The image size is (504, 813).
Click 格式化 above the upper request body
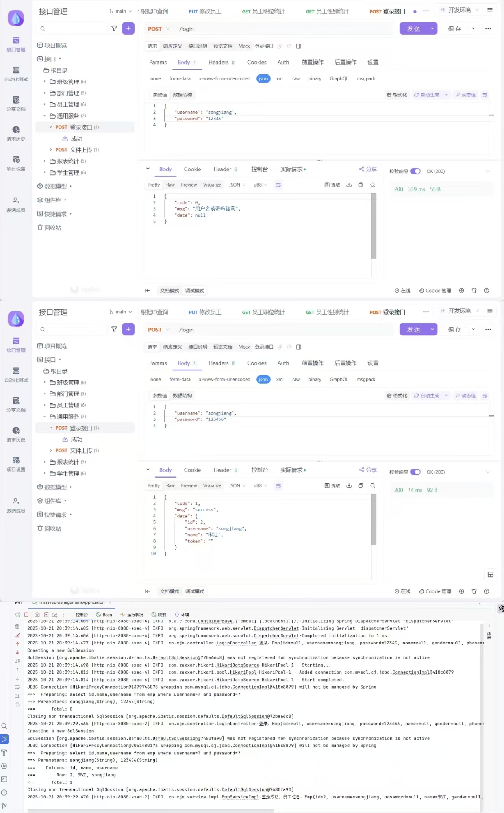[x=397, y=95]
